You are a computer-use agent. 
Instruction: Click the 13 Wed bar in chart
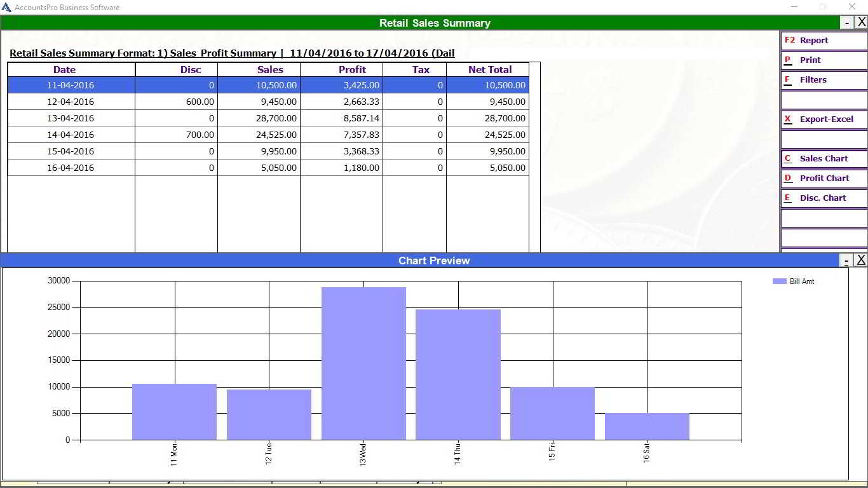pyautogui.click(x=363, y=363)
